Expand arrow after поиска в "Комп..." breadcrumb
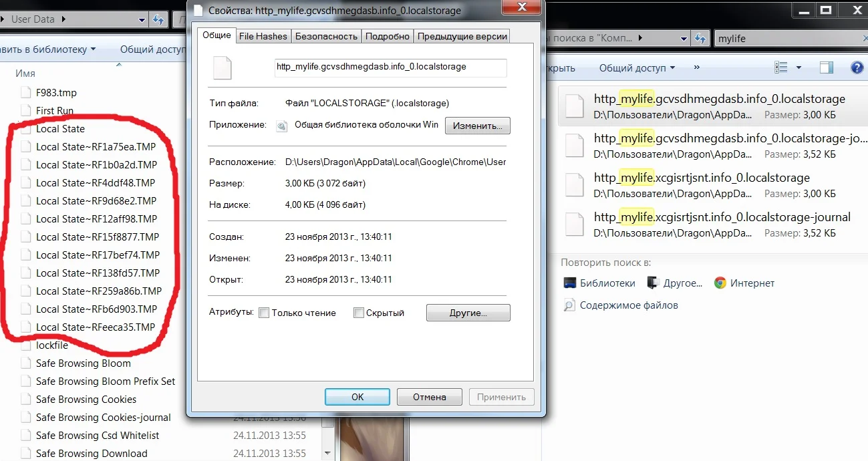The height and width of the screenshot is (461, 868). 641,39
